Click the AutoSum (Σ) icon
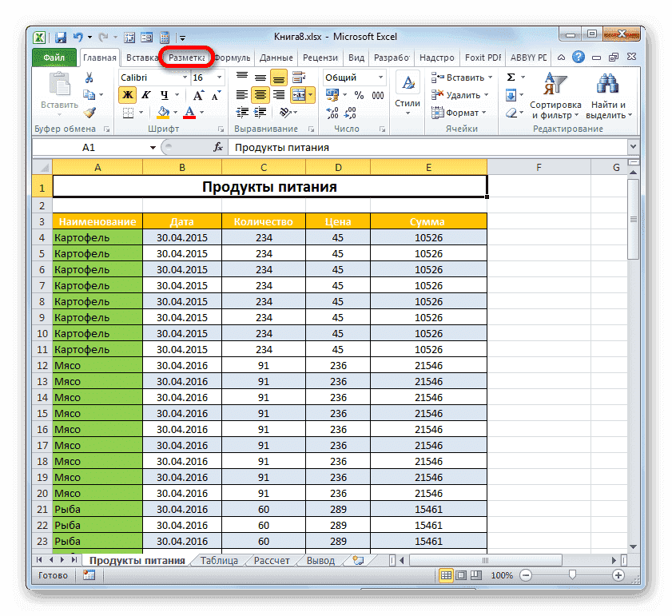672x616 pixels. pyautogui.click(x=511, y=77)
